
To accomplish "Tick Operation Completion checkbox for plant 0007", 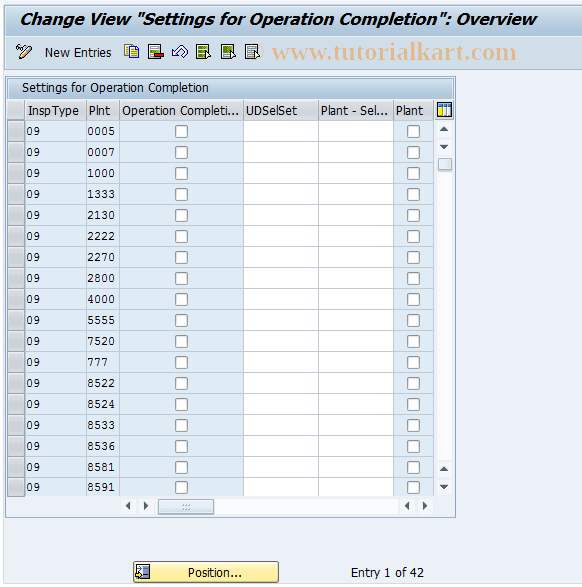I will [182, 152].
